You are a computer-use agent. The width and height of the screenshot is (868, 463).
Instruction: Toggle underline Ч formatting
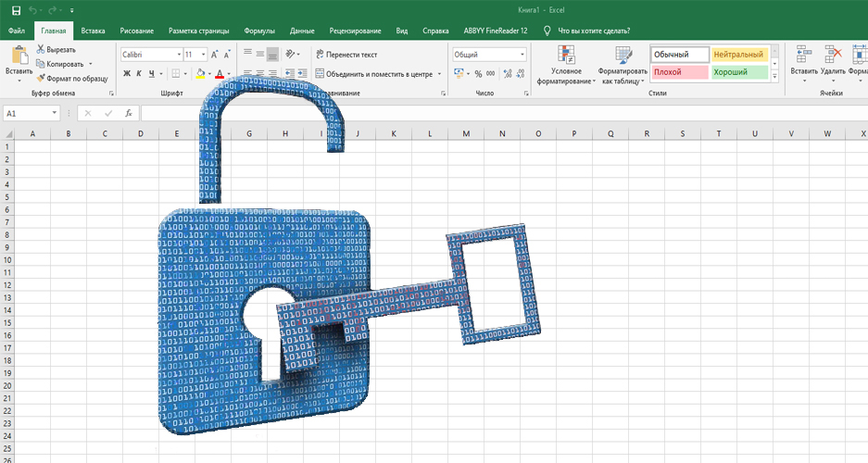(151, 73)
